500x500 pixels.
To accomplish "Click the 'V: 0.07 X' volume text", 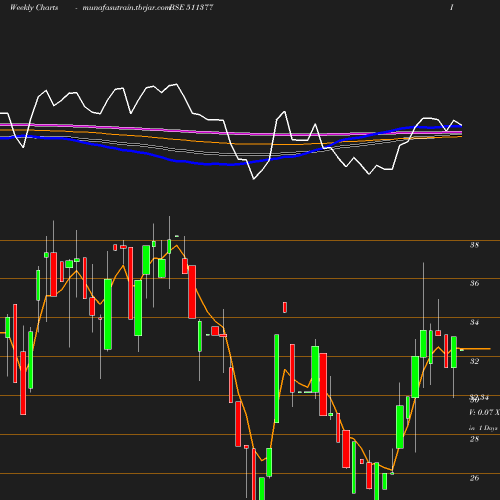I will point(484,412).
